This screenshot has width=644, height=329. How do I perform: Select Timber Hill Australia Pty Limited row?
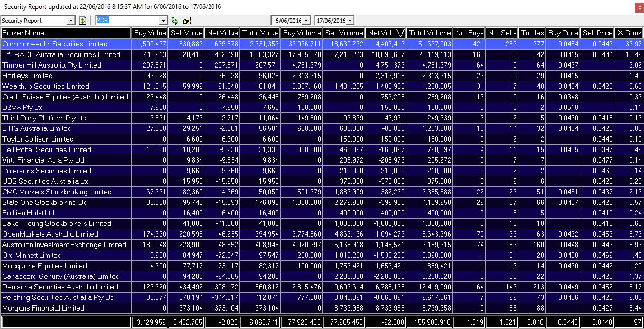[322, 65]
